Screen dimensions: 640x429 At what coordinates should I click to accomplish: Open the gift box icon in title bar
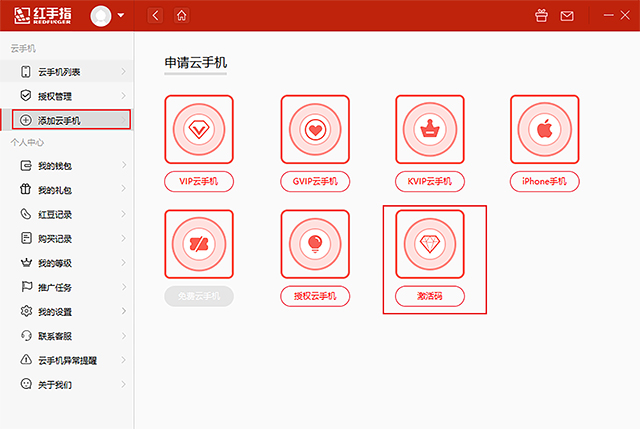coord(542,16)
